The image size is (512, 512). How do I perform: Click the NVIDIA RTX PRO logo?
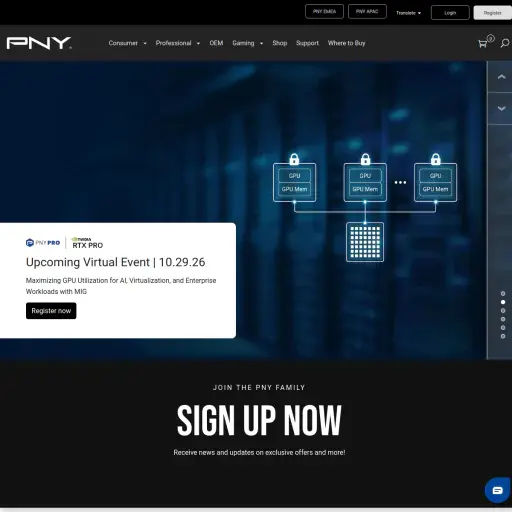tap(87, 243)
